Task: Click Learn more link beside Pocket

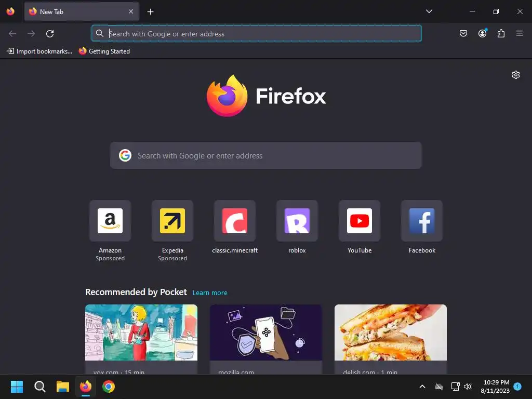Action: 210,293
